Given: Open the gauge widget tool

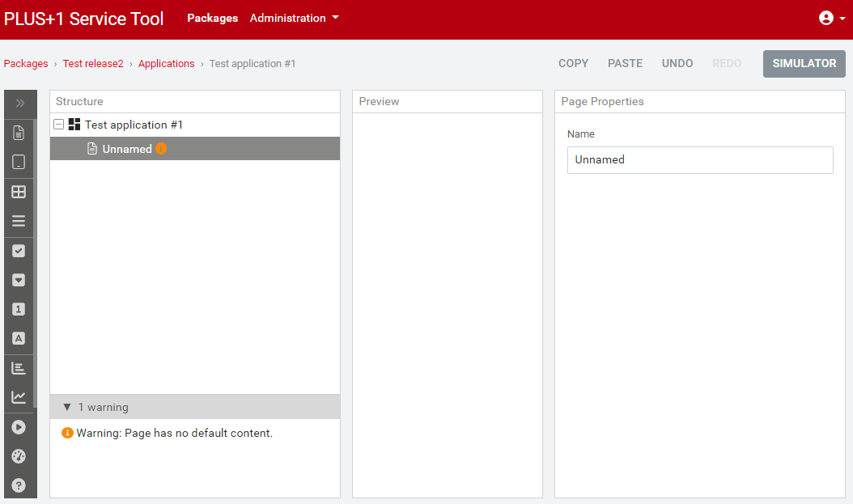Looking at the screenshot, I should click(x=19, y=455).
